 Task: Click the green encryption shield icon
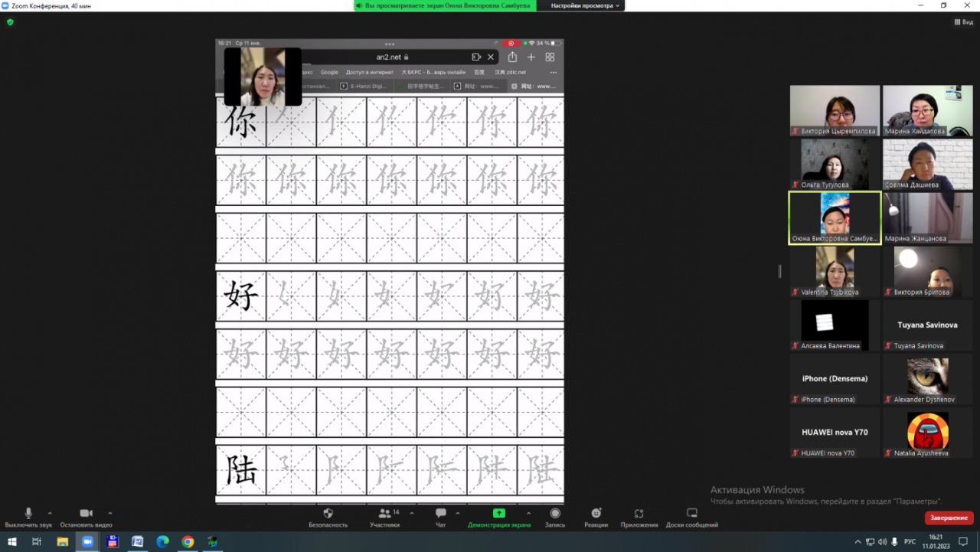pos(10,22)
